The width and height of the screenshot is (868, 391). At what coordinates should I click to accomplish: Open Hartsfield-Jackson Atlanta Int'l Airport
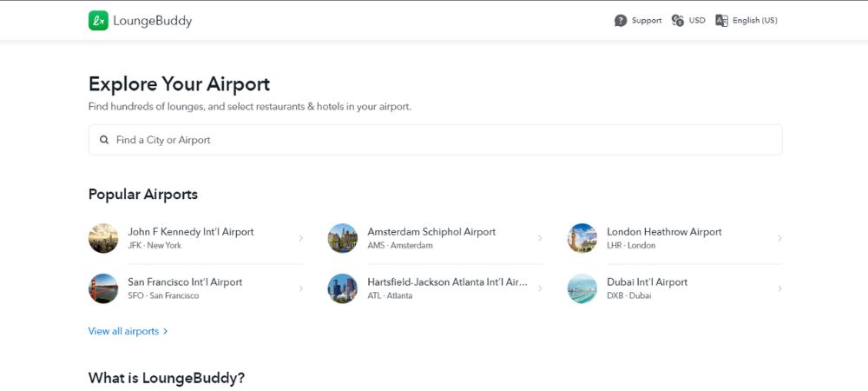[x=447, y=282]
